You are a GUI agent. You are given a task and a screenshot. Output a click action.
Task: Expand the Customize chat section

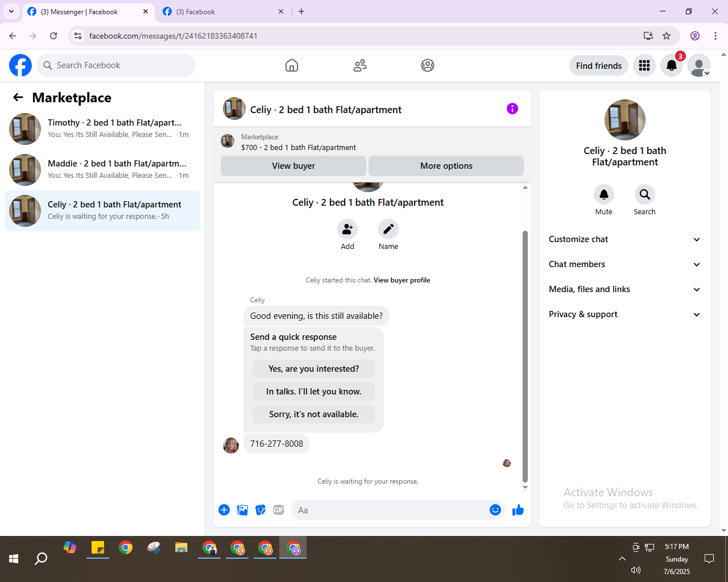pyautogui.click(x=625, y=239)
